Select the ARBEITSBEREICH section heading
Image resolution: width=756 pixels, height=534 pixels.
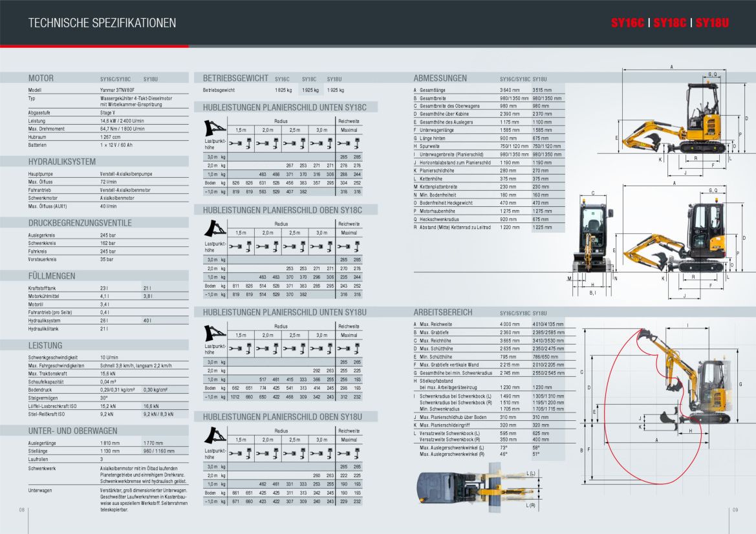(x=443, y=312)
